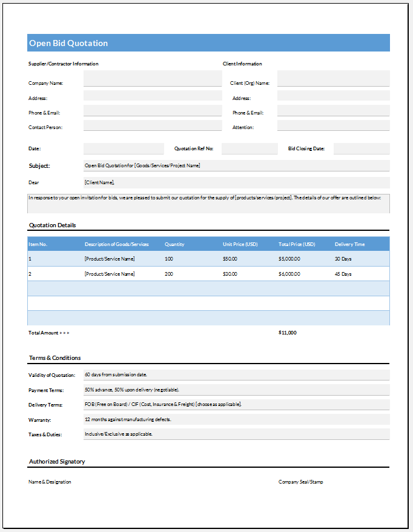The image size is (413, 532).
Task: Select the Warranty terms field
Action: coord(236,419)
